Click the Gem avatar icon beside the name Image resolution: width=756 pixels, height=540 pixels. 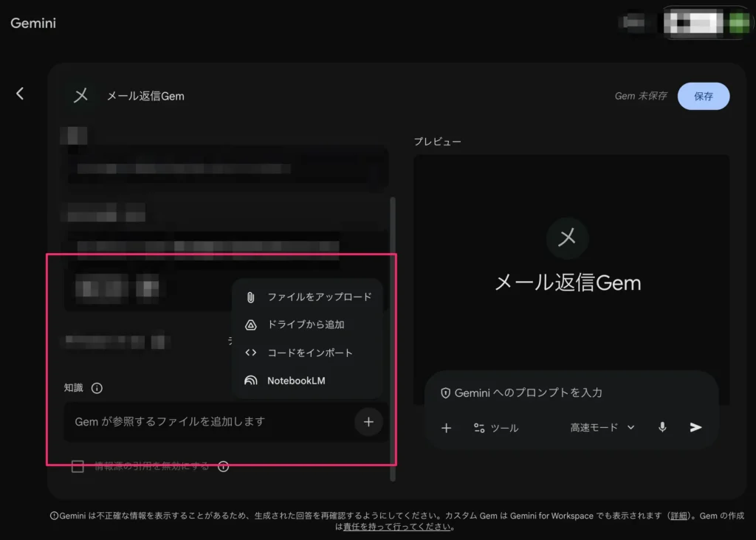point(81,95)
